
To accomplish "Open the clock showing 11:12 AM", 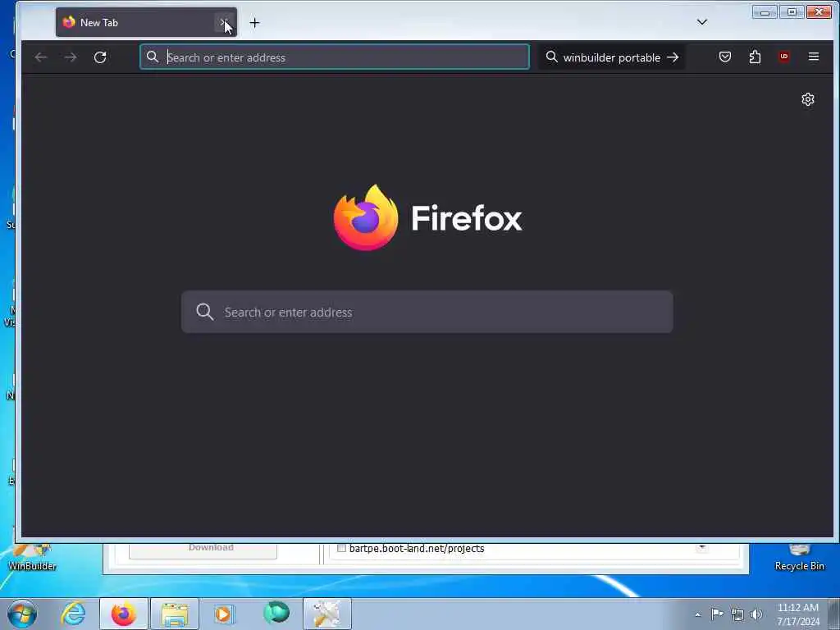I will (797, 614).
